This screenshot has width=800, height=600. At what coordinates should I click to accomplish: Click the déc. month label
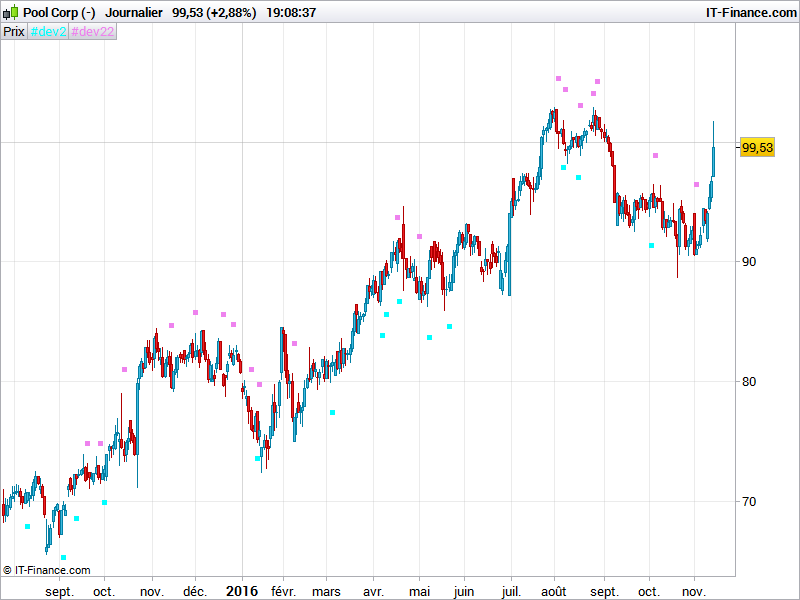195,591
